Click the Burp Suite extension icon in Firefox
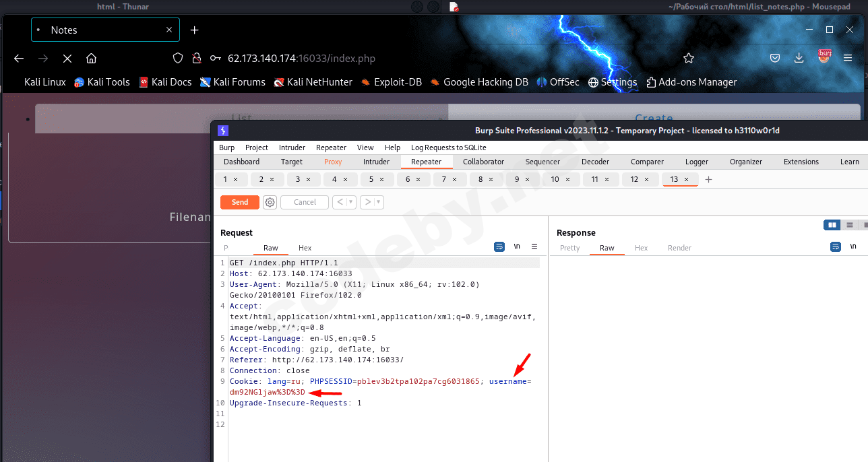868x462 pixels. coord(824,59)
